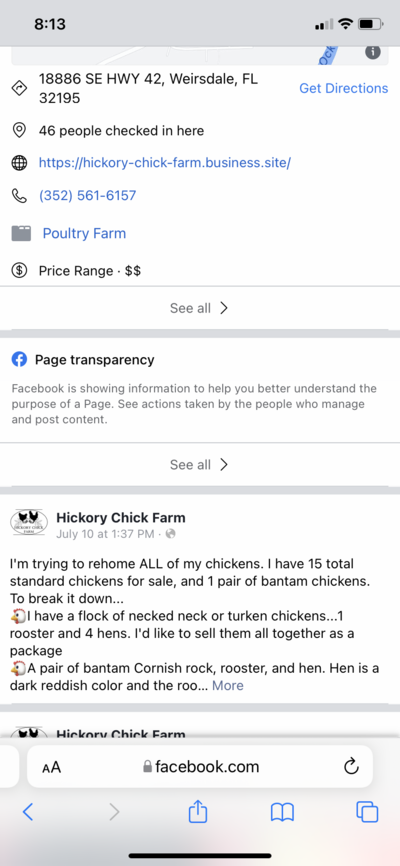Tap the facebook.com address bar
The image size is (400, 866).
(200, 767)
